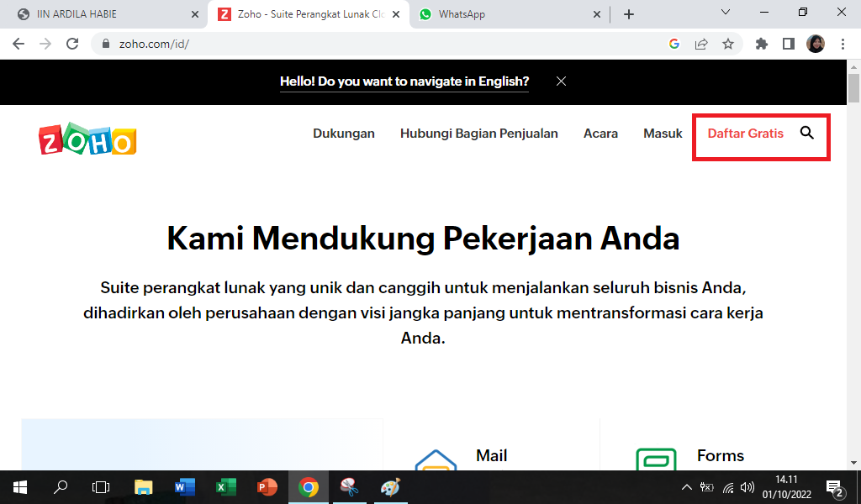Viewport: 861px width, 504px height.
Task: Open the notification center icon
Action: click(x=835, y=487)
